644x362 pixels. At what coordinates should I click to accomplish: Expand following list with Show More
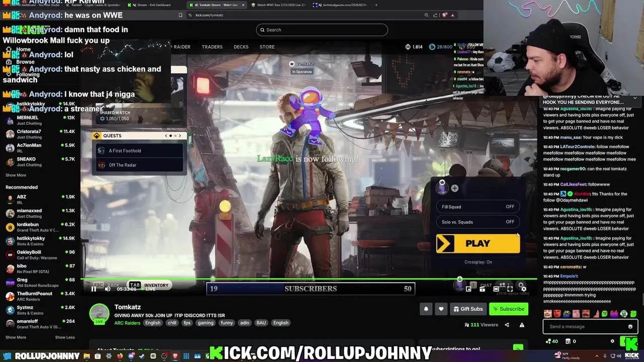tap(16, 175)
